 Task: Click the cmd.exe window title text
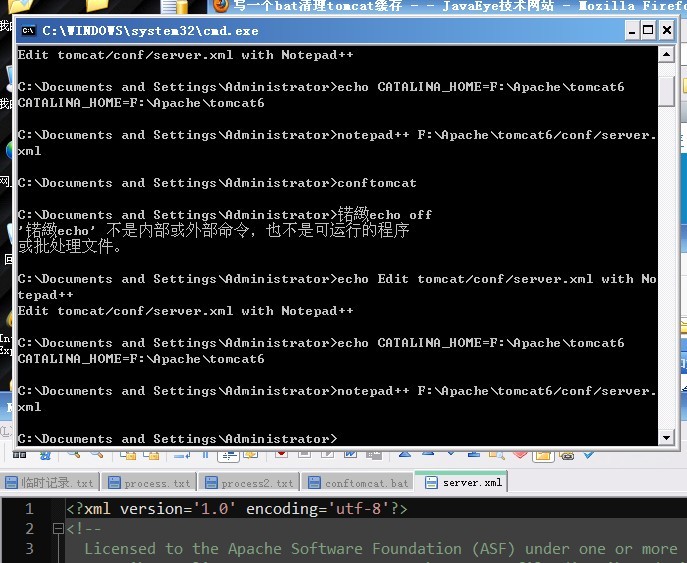click(x=150, y=31)
